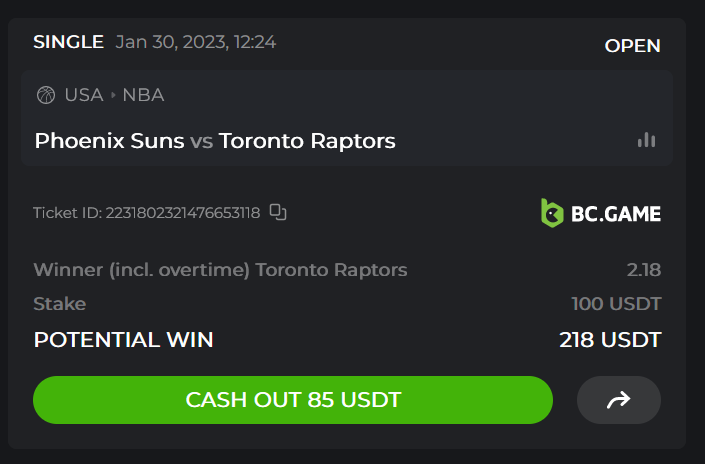
Task: Click the SINGLE bet type label
Action: point(68,42)
